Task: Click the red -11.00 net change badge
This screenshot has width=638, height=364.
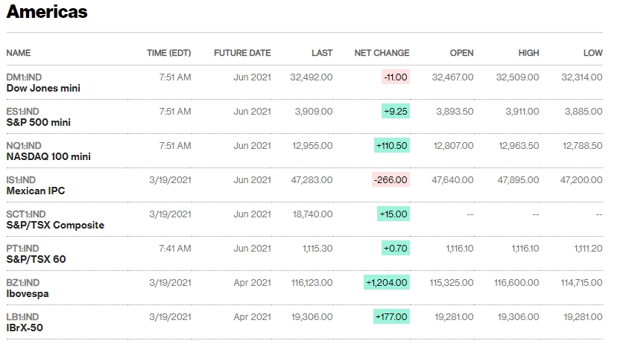Action: [395, 77]
